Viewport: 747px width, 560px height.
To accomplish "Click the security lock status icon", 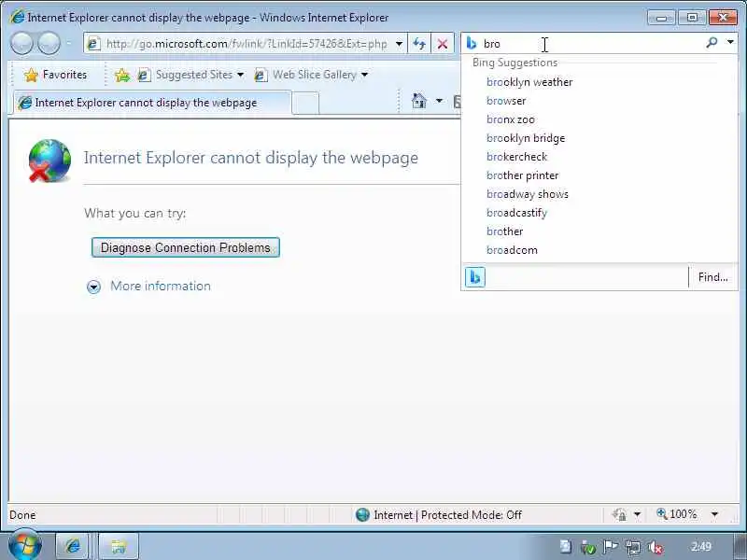I will [619, 514].
